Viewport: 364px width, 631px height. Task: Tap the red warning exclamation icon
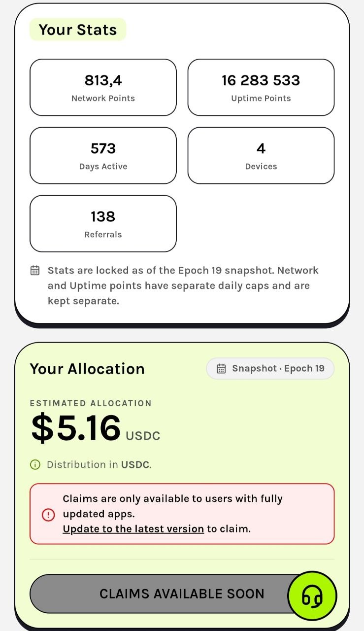(48, 515)
